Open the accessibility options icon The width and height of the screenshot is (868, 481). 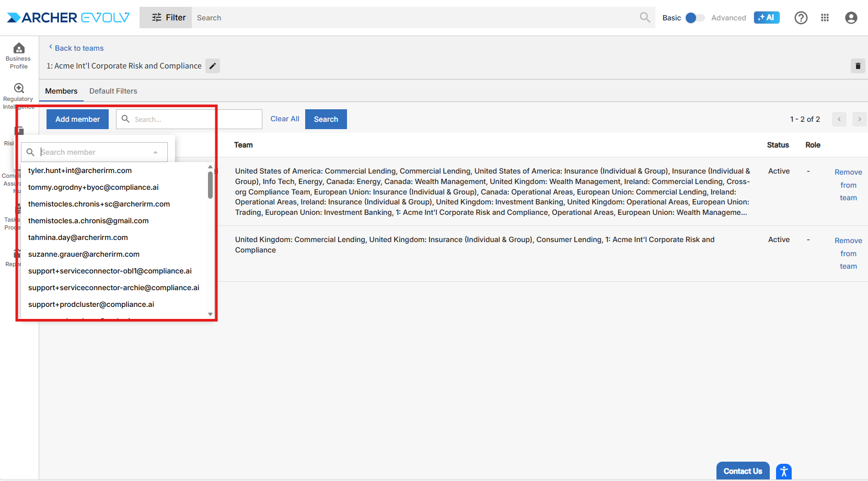click(x=783, y=472)
